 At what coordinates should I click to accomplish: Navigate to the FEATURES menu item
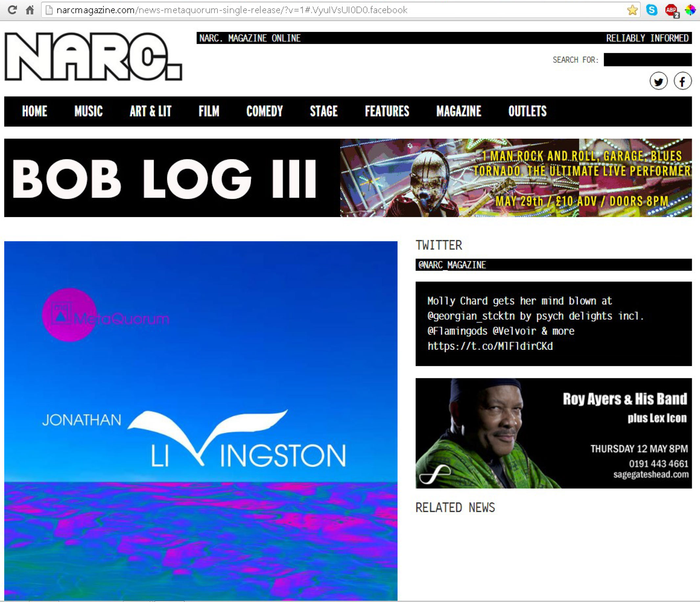tap(387, 111)
